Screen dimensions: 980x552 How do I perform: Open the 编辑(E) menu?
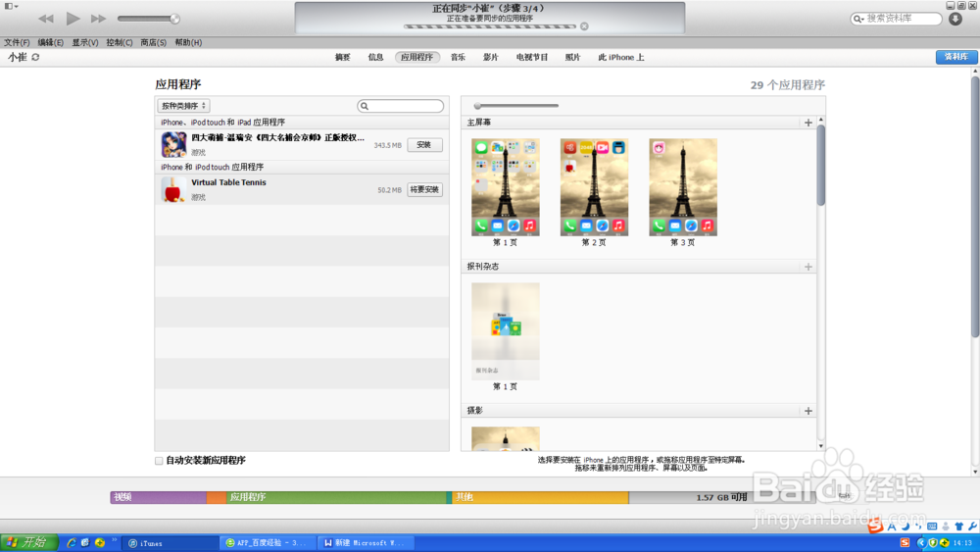[x=51, y=42]
